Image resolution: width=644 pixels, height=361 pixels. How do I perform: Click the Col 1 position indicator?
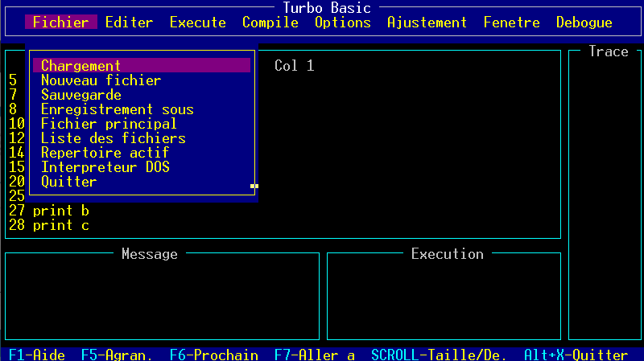[295, 66]
